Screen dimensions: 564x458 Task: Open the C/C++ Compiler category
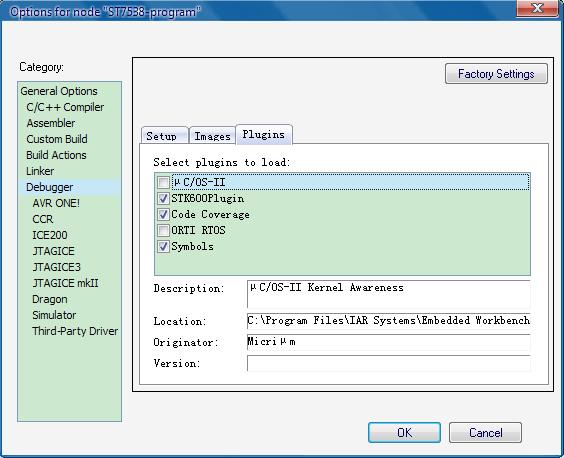click(x=65, y=107)
